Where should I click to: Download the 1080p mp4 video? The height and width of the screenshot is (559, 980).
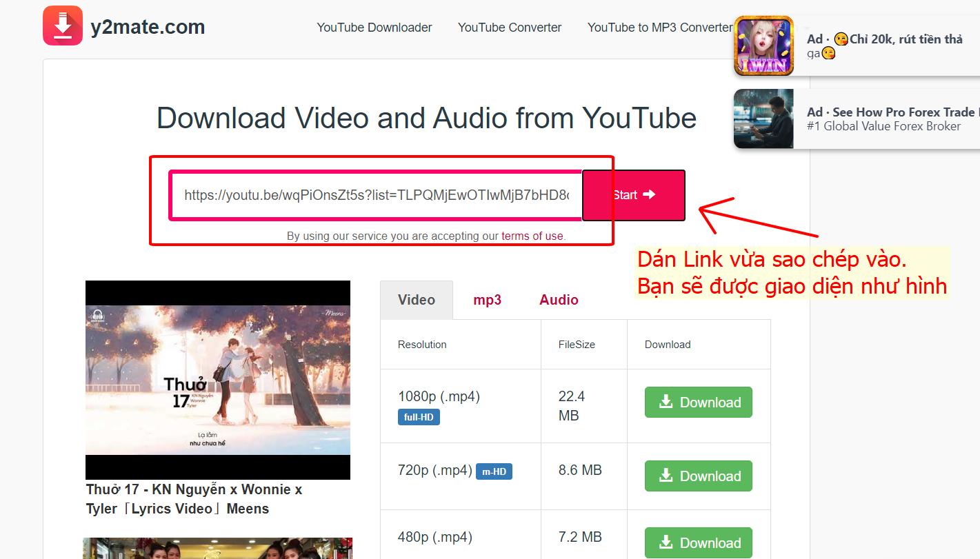(698, 403)
